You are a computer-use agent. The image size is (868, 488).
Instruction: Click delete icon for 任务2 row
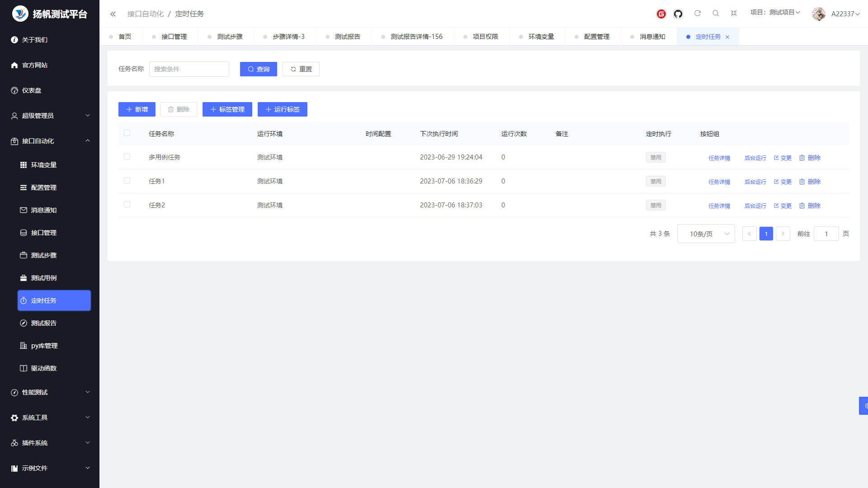802,206
